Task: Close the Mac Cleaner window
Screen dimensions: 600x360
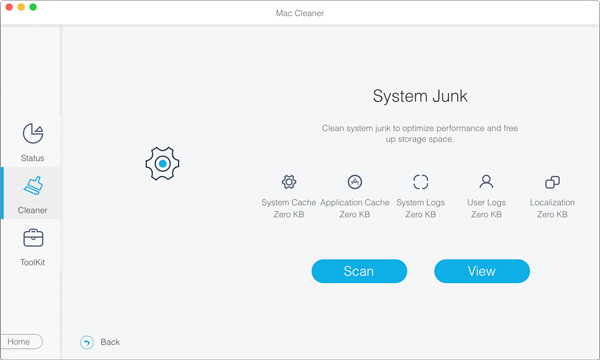Action: (9, 7)
